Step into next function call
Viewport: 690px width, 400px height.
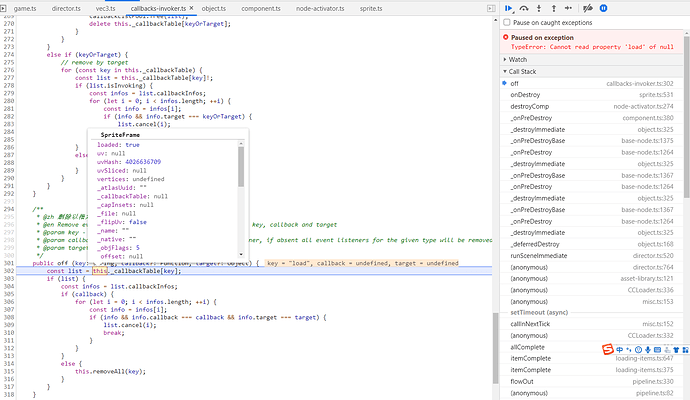click(539, 8)
